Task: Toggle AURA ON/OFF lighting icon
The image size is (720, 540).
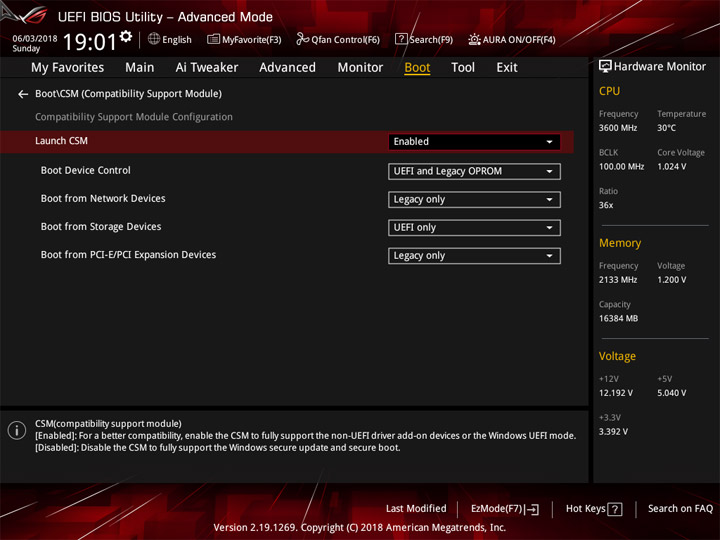Action: click(474, 39)
